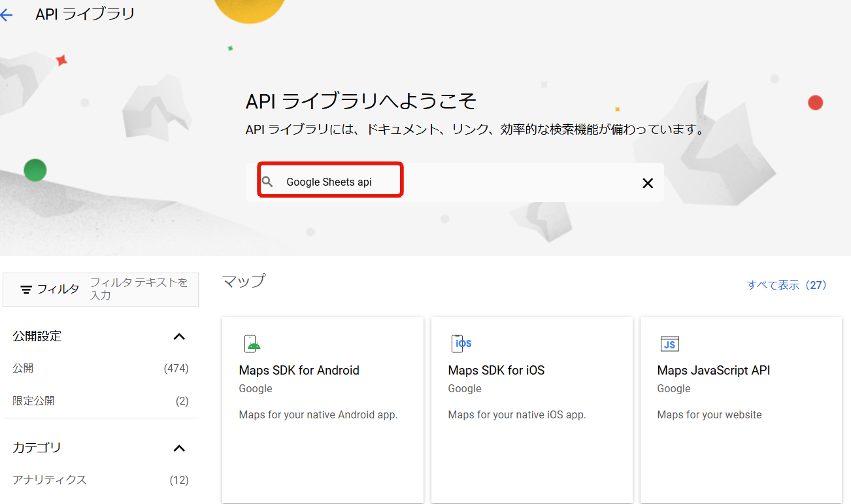Click the iOS maps icon
The width and height of the screenshot is (851, 504).
(x=461, y=344)
